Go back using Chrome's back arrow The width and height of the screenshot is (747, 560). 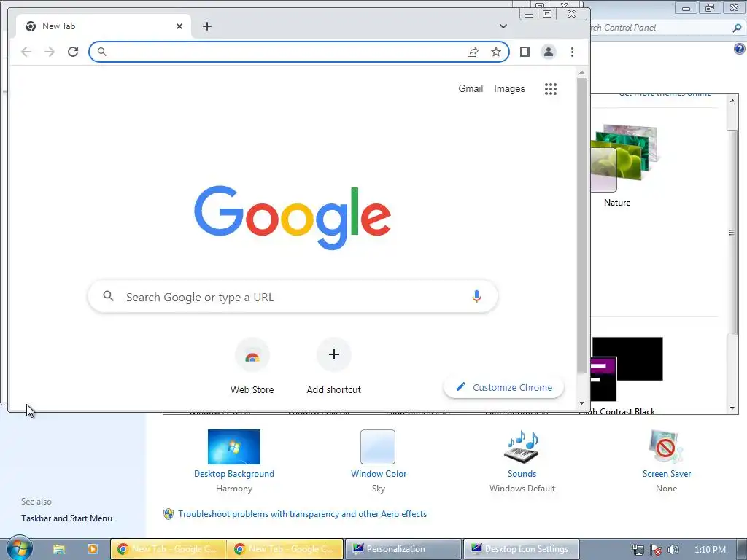(26, 52)
